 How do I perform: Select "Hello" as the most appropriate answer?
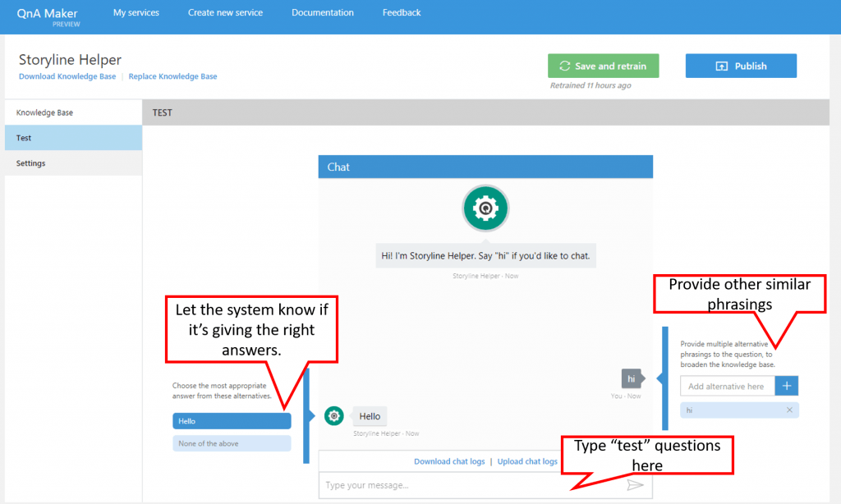232,420
